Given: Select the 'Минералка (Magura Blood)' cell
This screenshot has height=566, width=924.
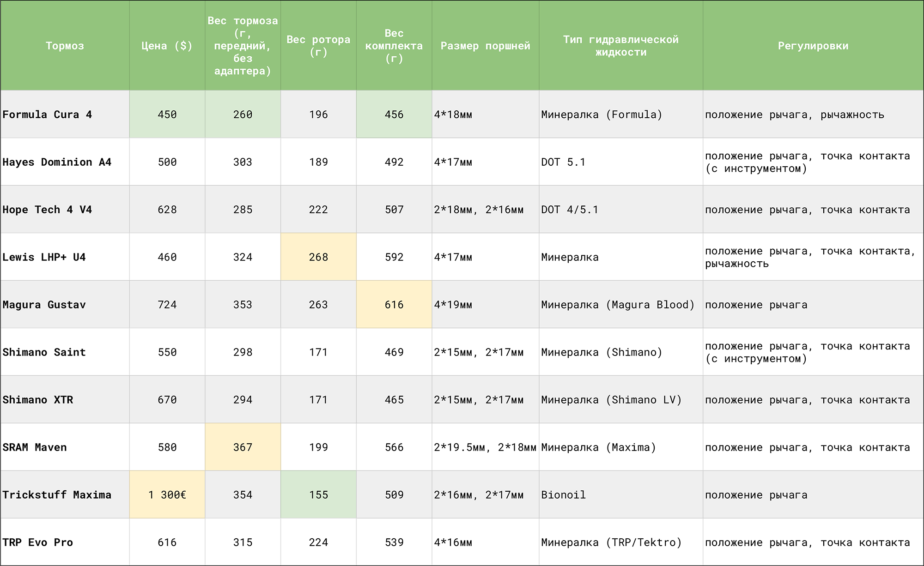Looking at the screenshot, I should (618, 305).
